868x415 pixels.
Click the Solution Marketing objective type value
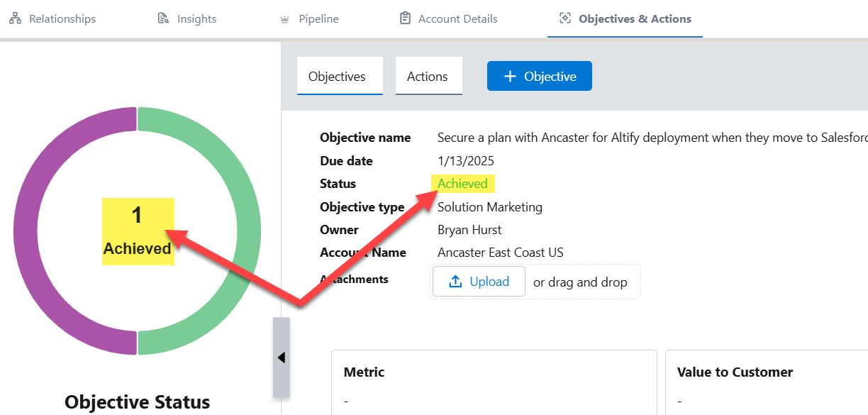[489, 207]
